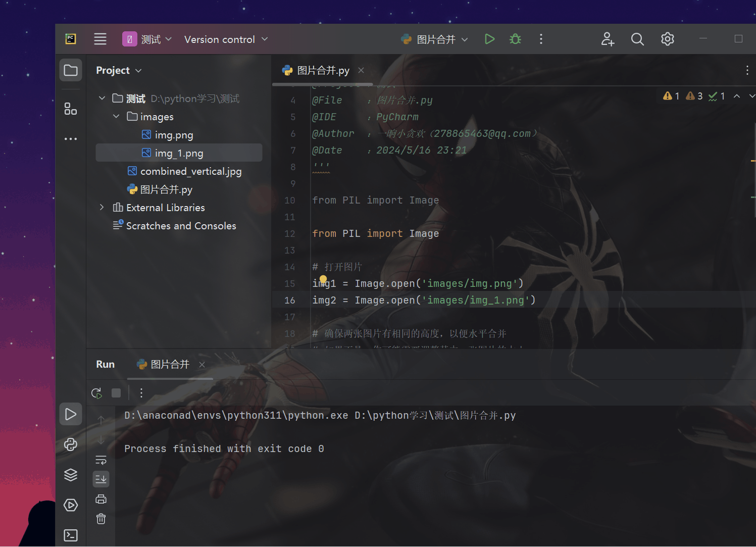Click the typo check indicator
Screen dimensions: 756x547
pos(717,96)
